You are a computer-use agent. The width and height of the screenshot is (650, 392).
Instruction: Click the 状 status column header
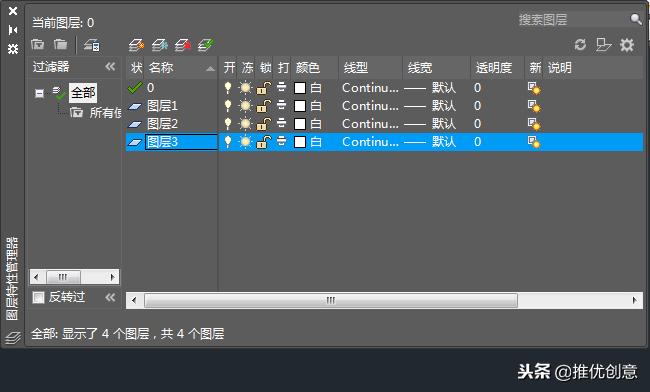point(136,68)
